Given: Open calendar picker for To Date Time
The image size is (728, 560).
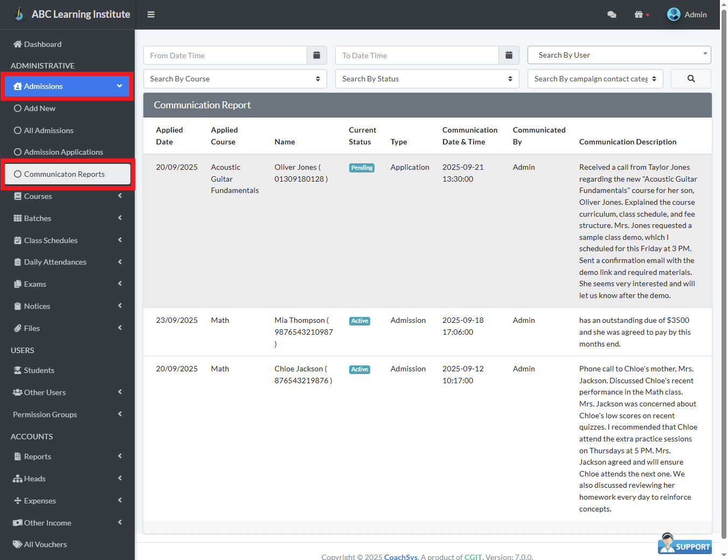Looking at the screenshot, I should [509, 56].
